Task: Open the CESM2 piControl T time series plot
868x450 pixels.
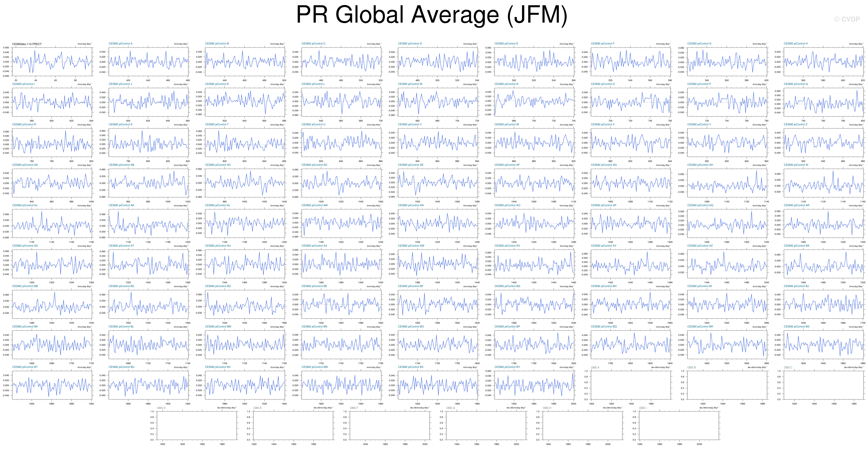Action: pyautogui.click(x=245, y=143)
